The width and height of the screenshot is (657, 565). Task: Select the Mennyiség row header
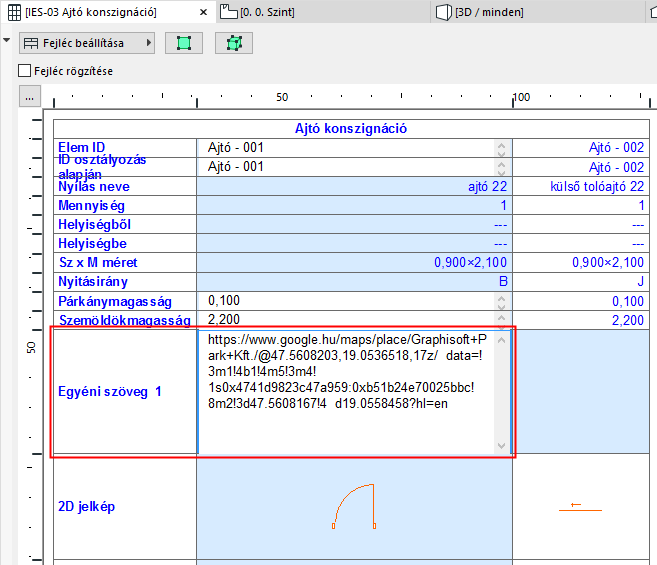click(125, 205)
